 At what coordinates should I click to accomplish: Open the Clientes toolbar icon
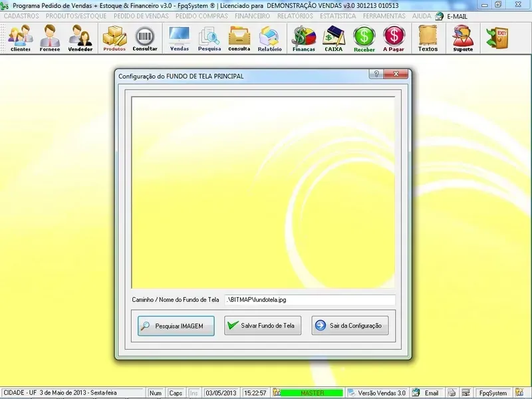(x=20, y=38)
